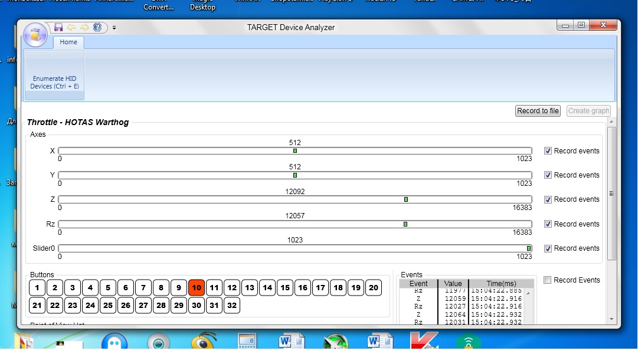Select event row with value 12027
This screenshot has height=364, width=638.
click(x=462, y=306)
